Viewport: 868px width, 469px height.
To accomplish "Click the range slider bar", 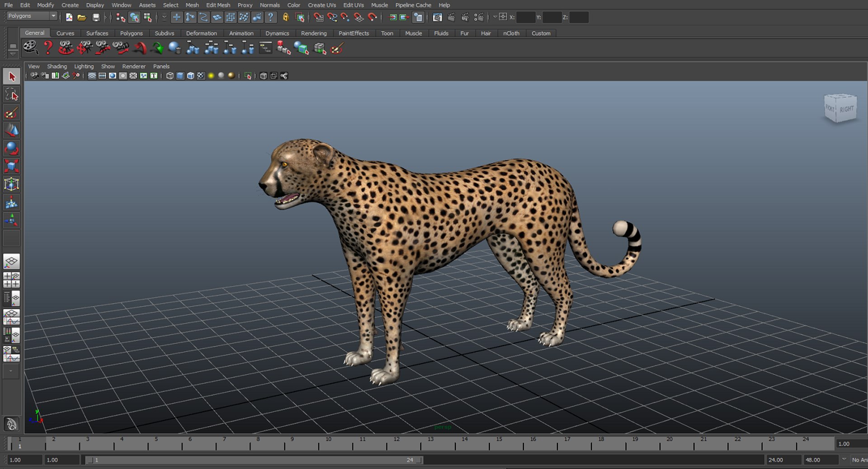I will coord(255,460).
